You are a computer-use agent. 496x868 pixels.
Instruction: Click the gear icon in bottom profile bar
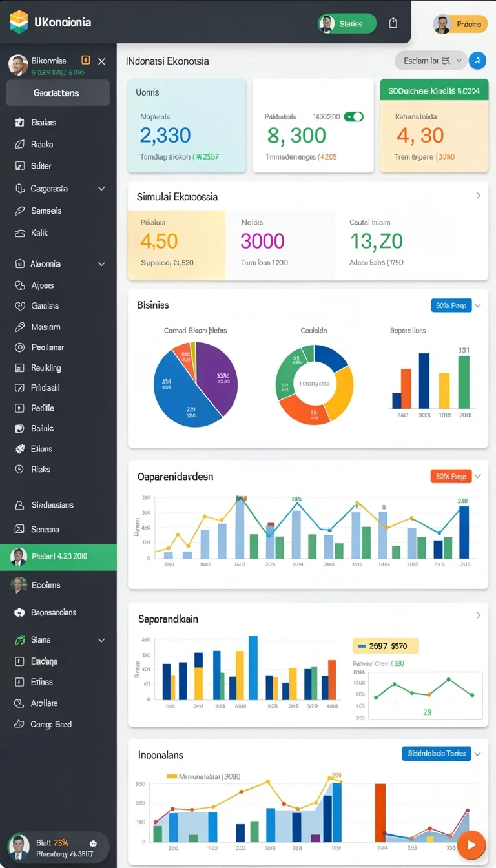click(93, 843)
